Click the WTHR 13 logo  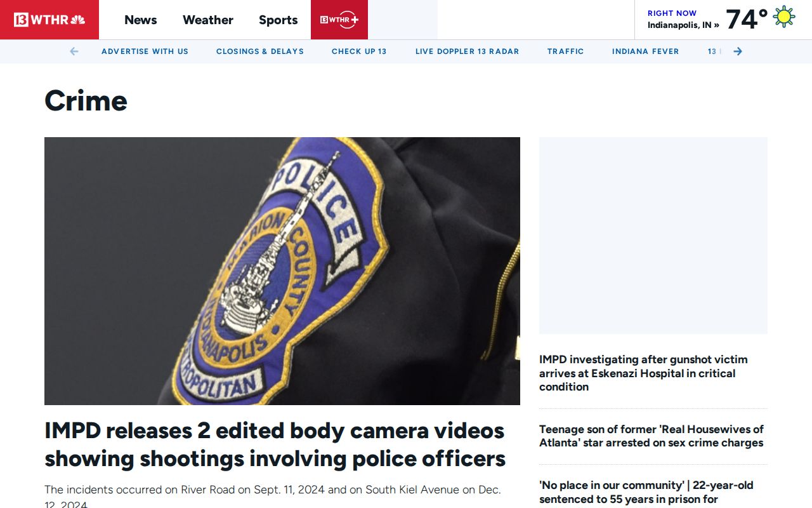coord(49,20)
